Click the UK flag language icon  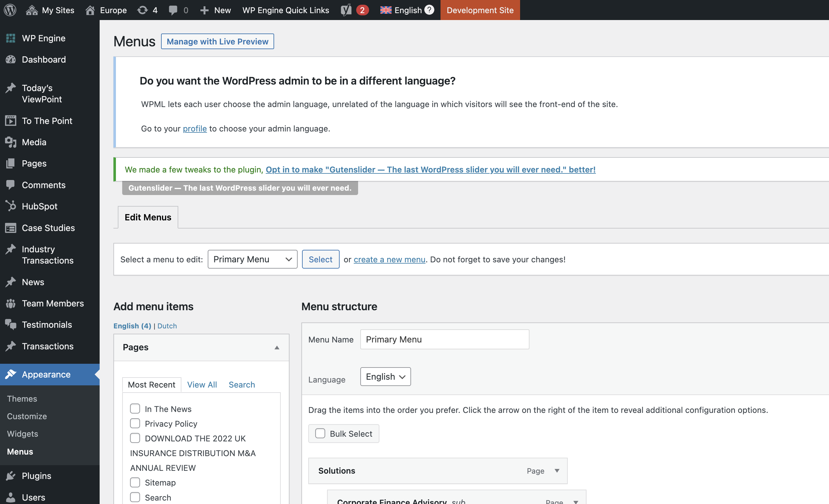click(386, 10)
